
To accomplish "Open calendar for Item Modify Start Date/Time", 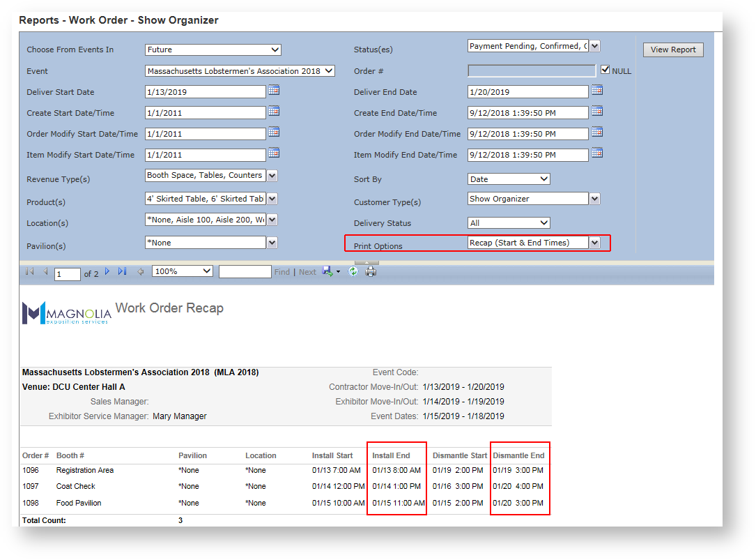I will [x=274, y=153].
